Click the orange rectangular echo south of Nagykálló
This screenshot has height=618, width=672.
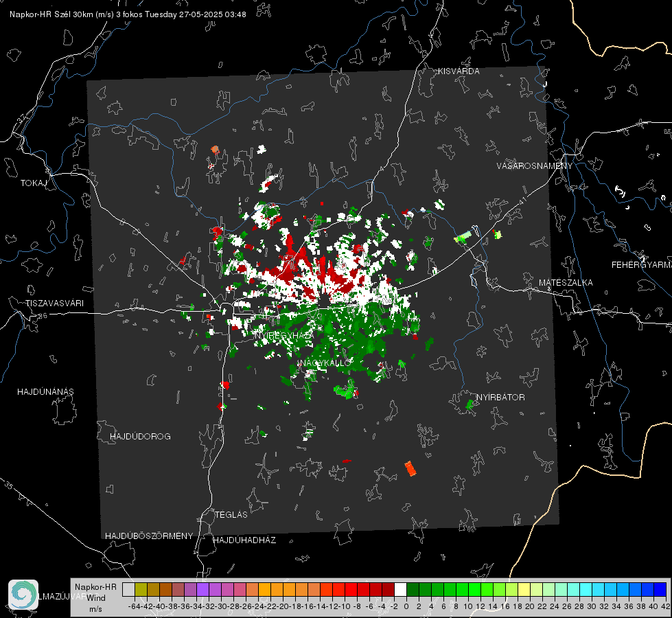coord(410,468)
